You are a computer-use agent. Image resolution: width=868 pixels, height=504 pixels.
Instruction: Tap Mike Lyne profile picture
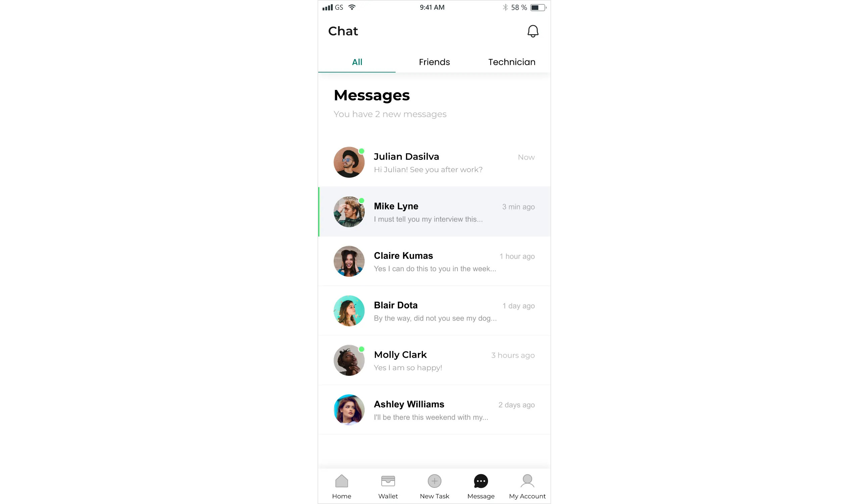pos(348,212)
